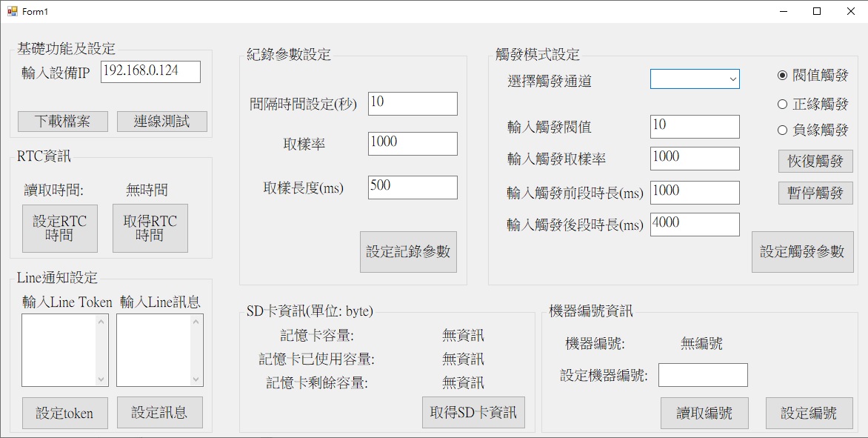Click the Form1 application icon in title bar
This screenshot has height=438, width=868.
coord(12,12)
